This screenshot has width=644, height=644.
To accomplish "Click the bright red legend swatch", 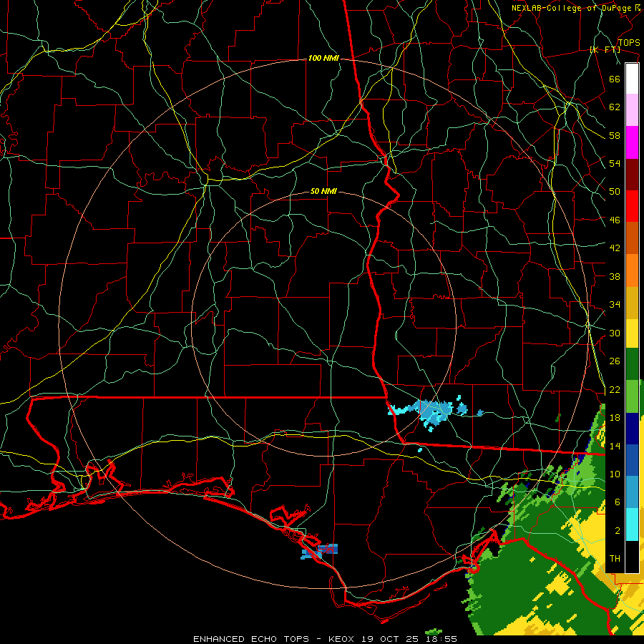I will (632, 207).
